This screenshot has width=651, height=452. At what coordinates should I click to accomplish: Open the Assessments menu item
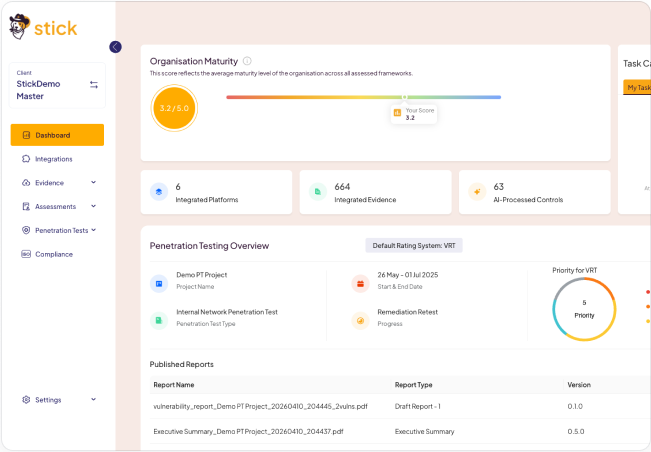coord(57,206)
